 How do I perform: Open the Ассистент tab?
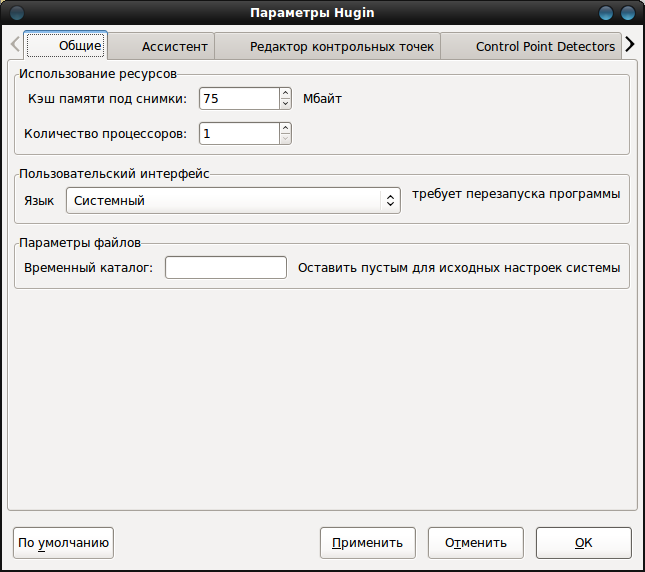point(161,46)
